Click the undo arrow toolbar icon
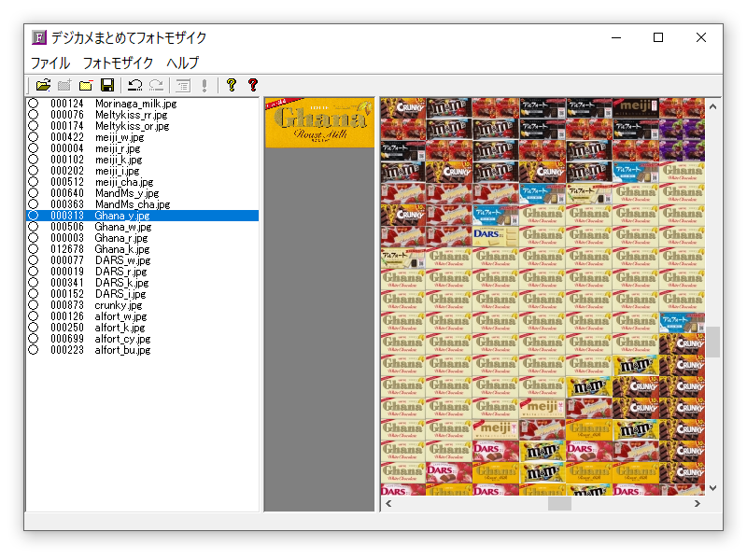 (135, 85)
